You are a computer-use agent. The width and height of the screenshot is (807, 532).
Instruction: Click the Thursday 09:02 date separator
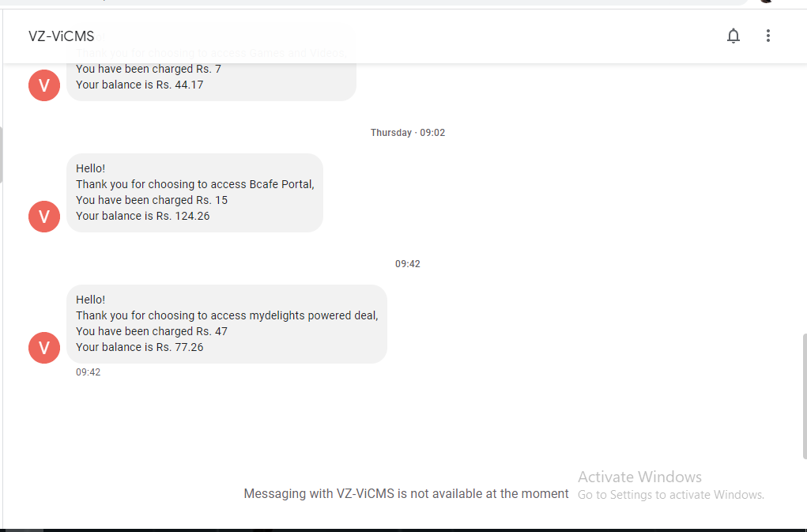click(408, 133)
